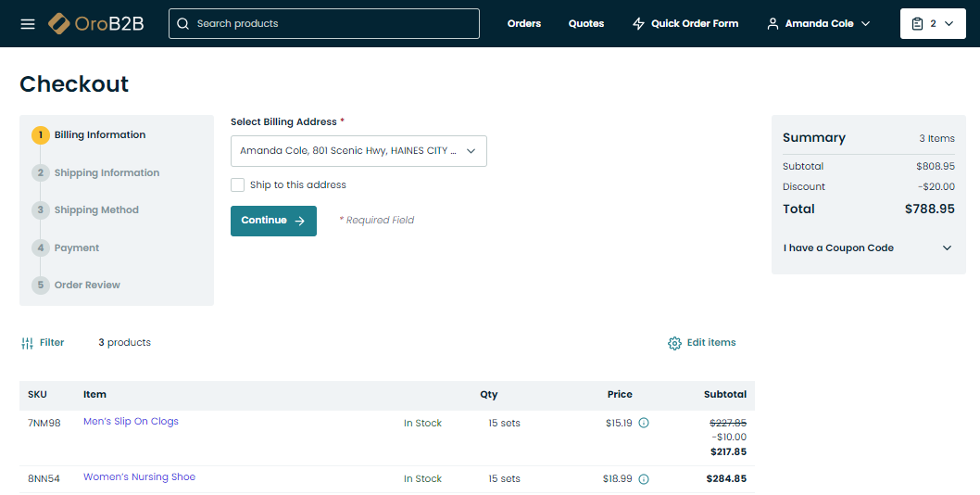Open the Men's Slip On Clogs product link
This screenshot has width=980, height=495.
pos(131,422)
